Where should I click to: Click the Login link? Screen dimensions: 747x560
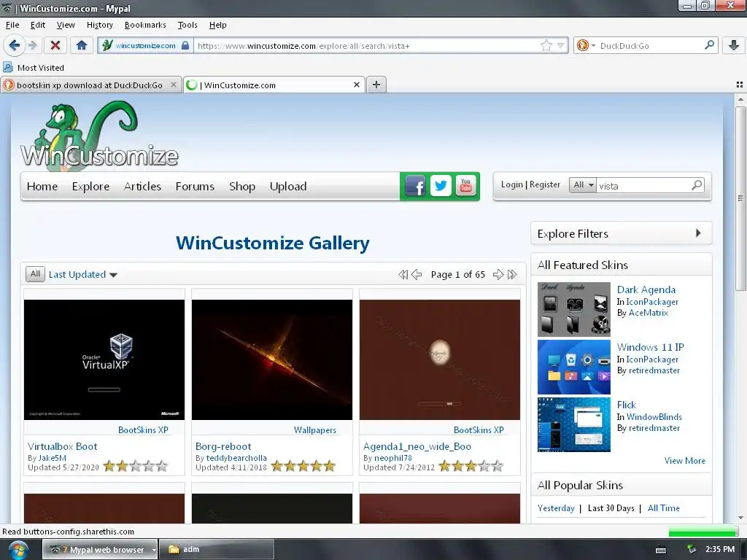pos(511,184)
